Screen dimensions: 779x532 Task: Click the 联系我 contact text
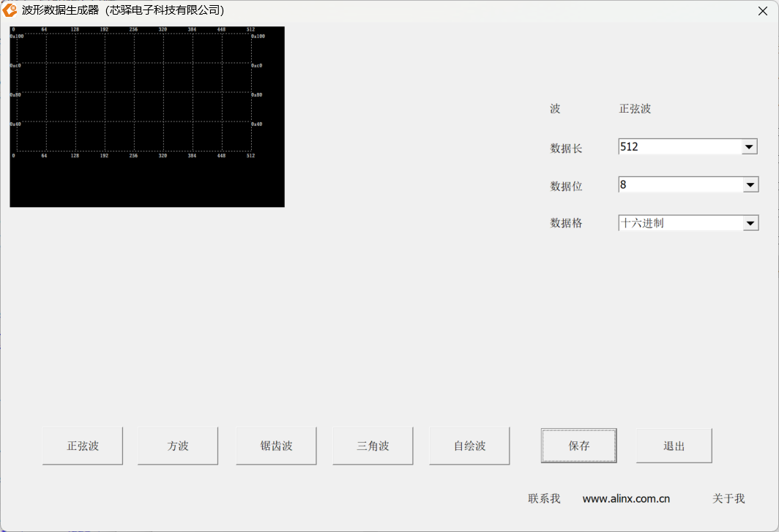[544, 498]
